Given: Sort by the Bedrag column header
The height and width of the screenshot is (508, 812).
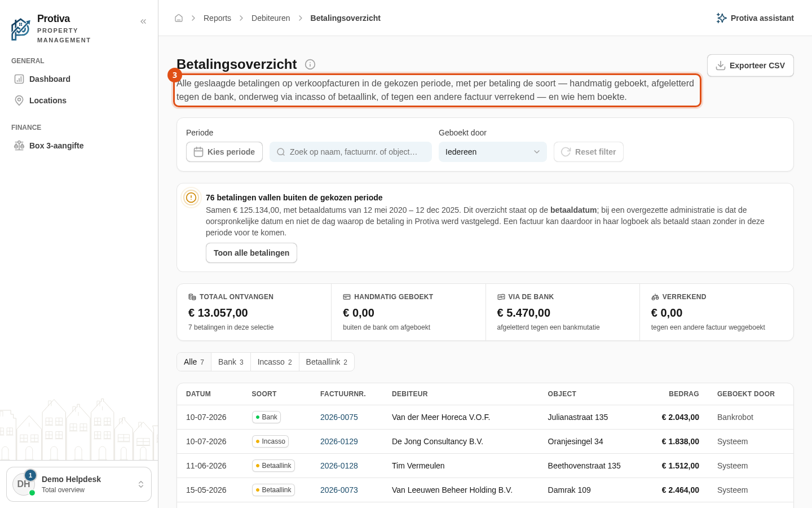Looking at the screenshot, I should [684, 394].
